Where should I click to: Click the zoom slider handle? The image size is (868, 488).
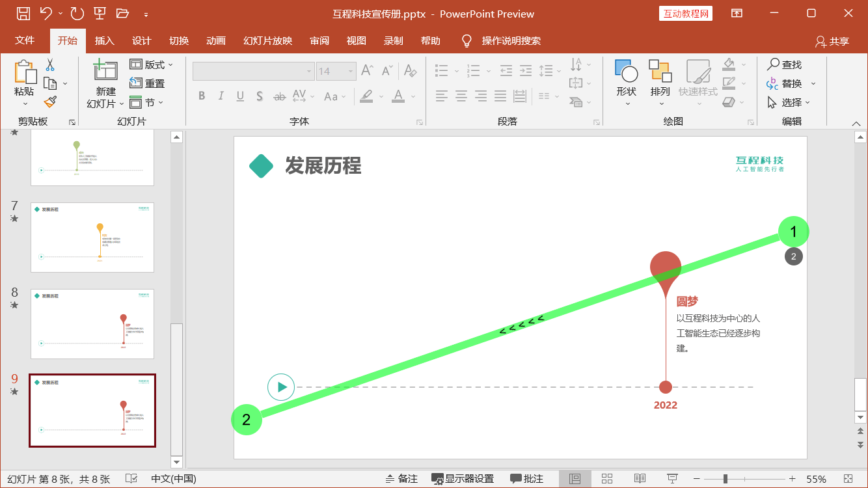pyautogui.click(x=725, y=479)
